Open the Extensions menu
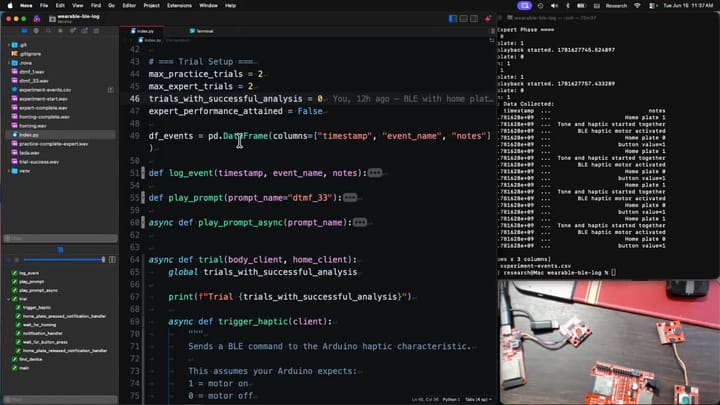The width and height of the screenshot is (720, 405). click(x=179, y=6)
